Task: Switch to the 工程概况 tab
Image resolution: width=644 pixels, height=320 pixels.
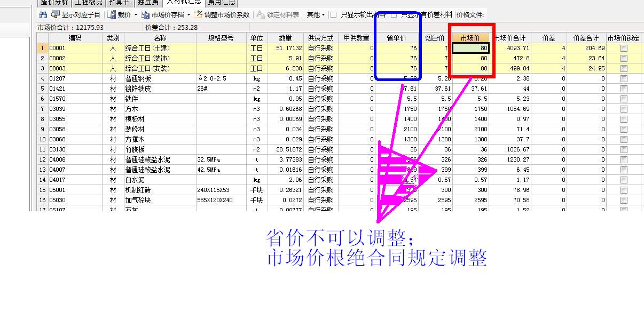Action: pyautogui.click(x=88, y=2)
